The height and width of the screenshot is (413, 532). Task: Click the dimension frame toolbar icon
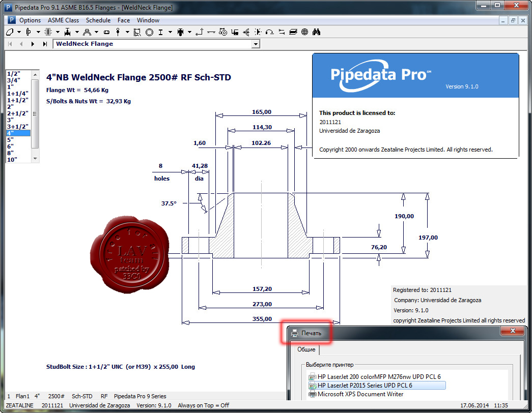[x=137, y=32]
